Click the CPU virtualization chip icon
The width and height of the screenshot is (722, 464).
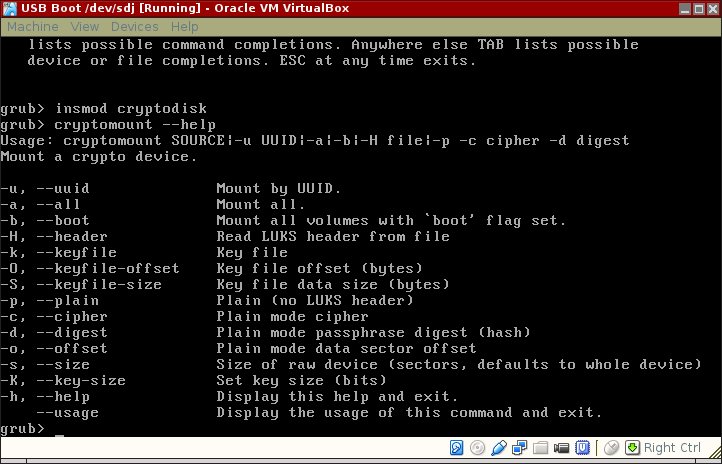[582, 447]
